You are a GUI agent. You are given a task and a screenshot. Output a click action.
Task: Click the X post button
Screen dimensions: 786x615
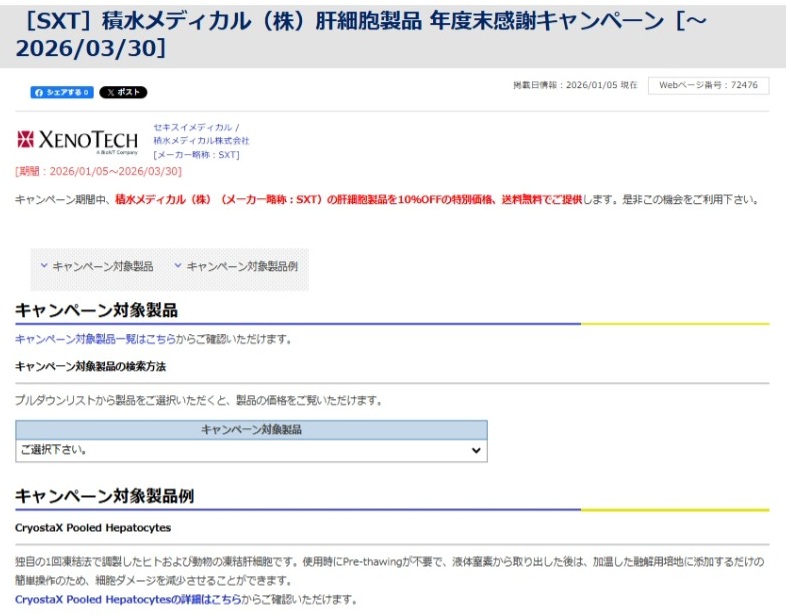pyautogui.click(x=123, y=92)
